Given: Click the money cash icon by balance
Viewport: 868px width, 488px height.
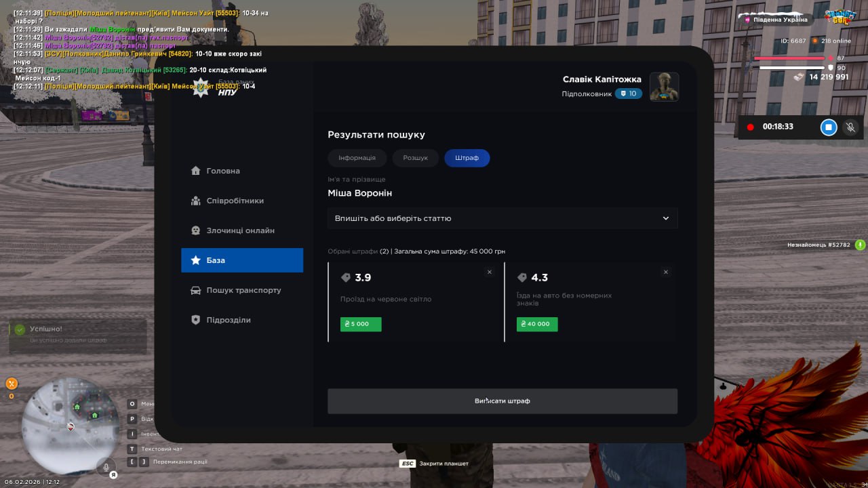Looking at the screenshot, I should [800, 77].
